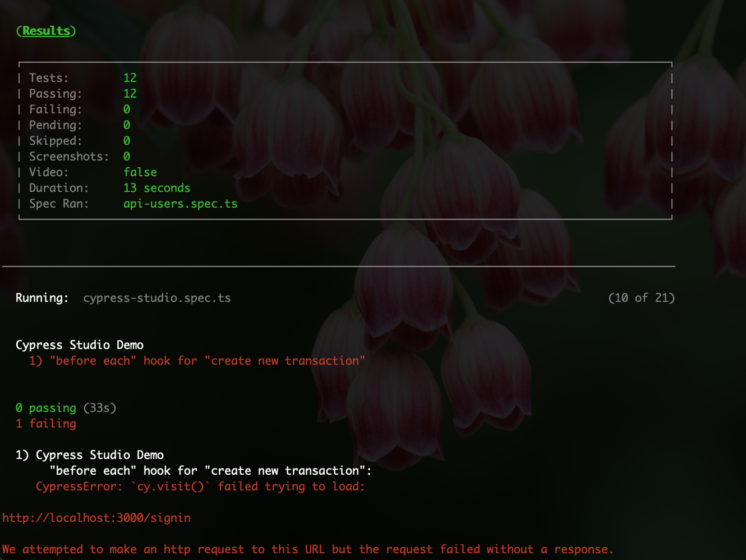This screenshot has width=746, height=560.
Task: Click the Skipped count value 0
Action: [127, 141]
